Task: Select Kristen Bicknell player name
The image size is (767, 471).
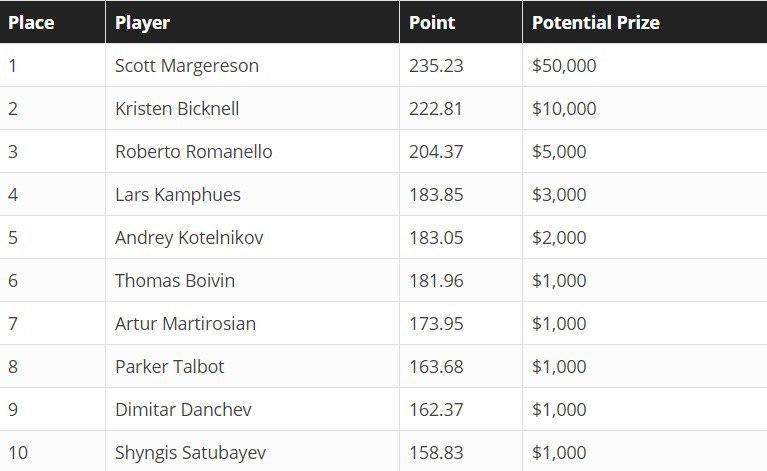Action: tap(177, 109)
